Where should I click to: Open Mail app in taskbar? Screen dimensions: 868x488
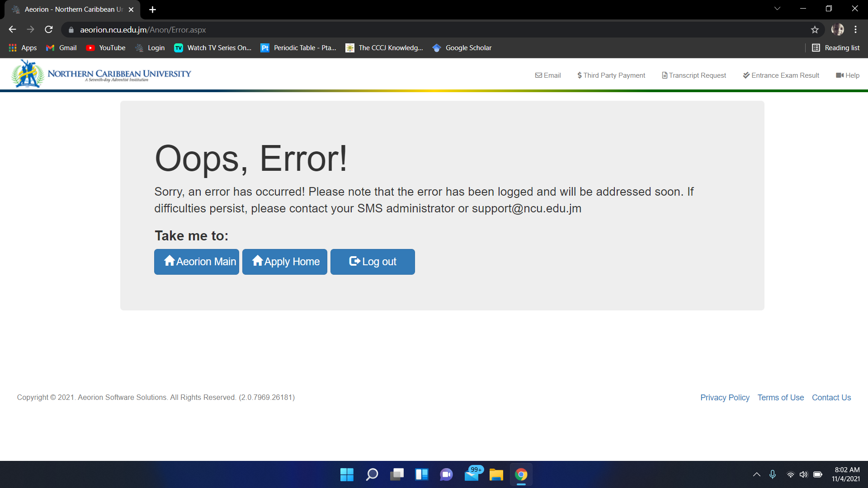click(x=472, y=474)
